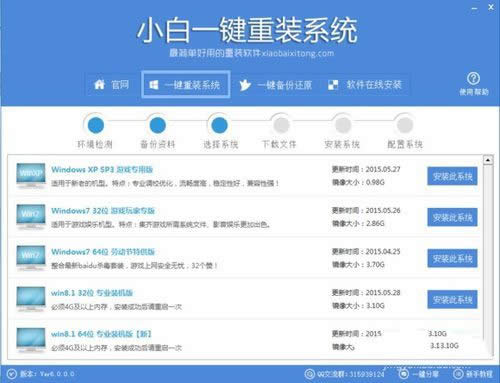Open the QQ交流群 315939124 link
The image size is (500, 383).
[x=350, y=374]
